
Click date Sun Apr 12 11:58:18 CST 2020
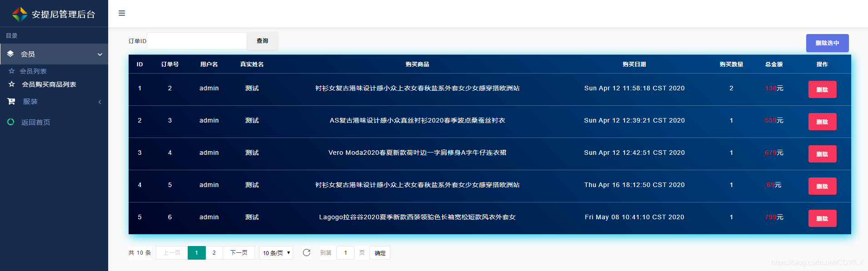coord(634,88)
